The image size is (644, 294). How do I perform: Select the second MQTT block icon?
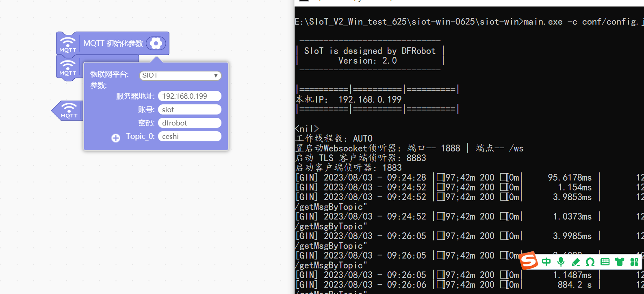click(68, 67)
